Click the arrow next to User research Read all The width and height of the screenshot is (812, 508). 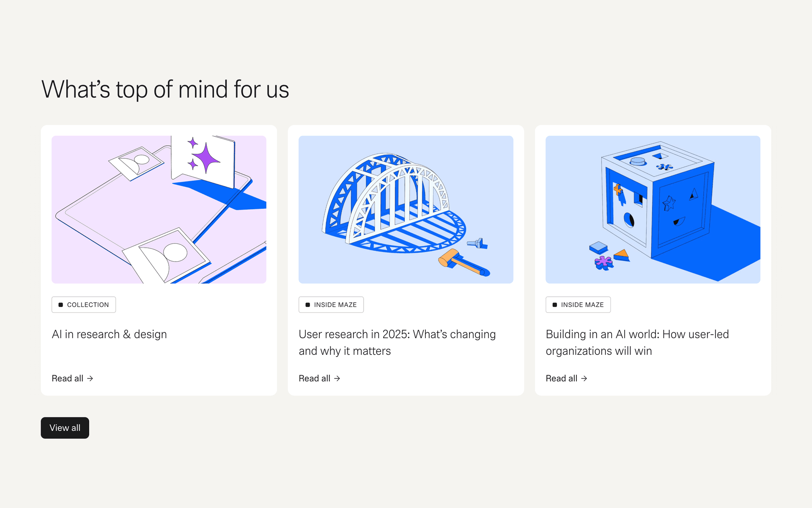pyautogui.click(x=337, y=378)
